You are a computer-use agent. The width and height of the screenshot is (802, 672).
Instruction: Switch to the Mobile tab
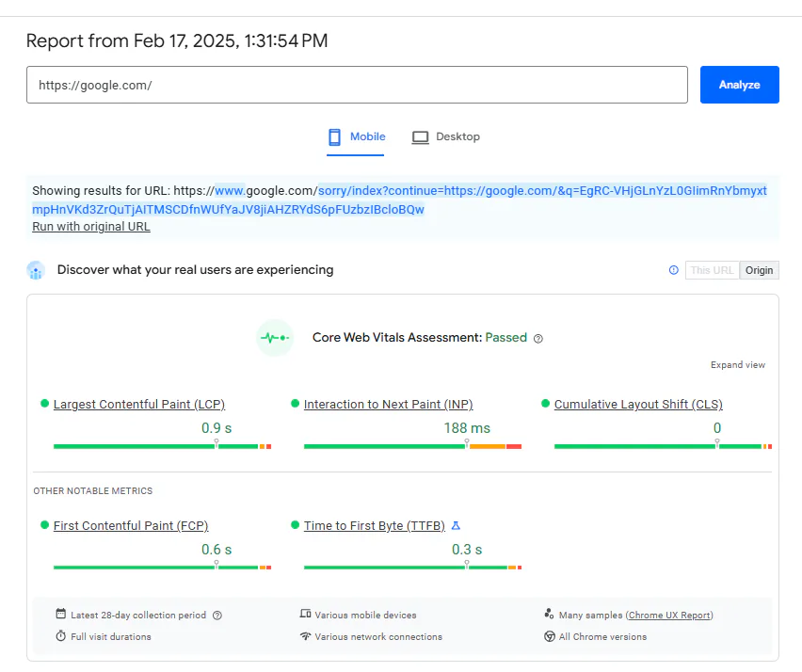(356, 137)
